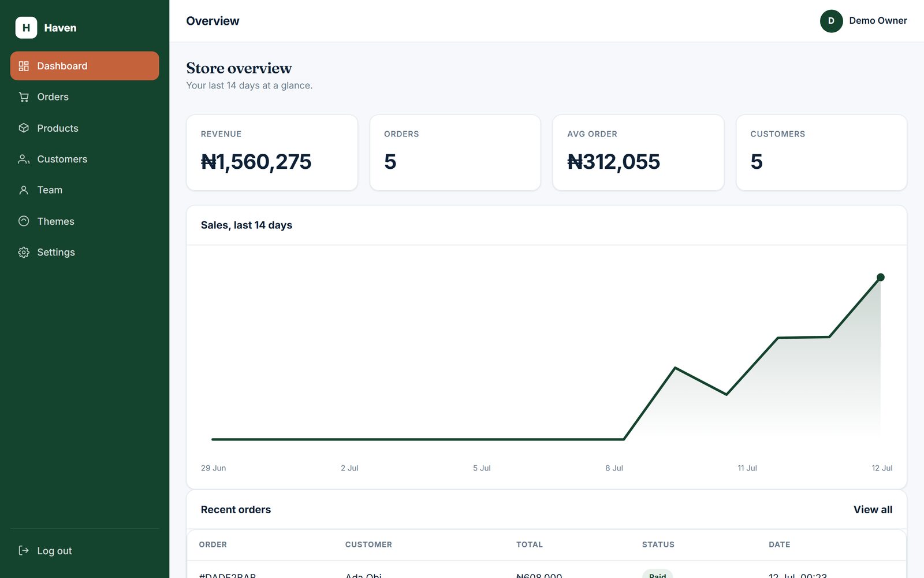Click the chart's final data point

point(880,277)
